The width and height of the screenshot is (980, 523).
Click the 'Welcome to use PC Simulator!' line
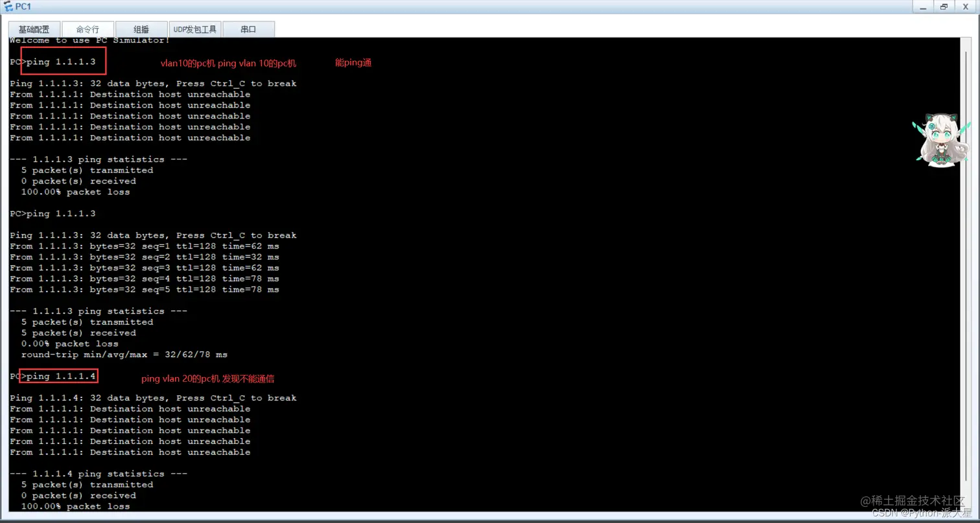coord(89,40)
